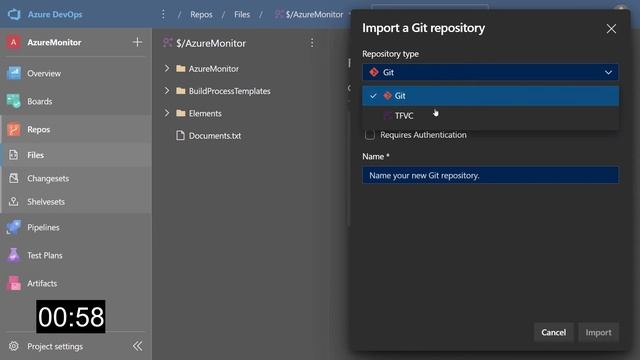Open the Overview section icon
Screen dimensions: 640x360
(13, 73)
